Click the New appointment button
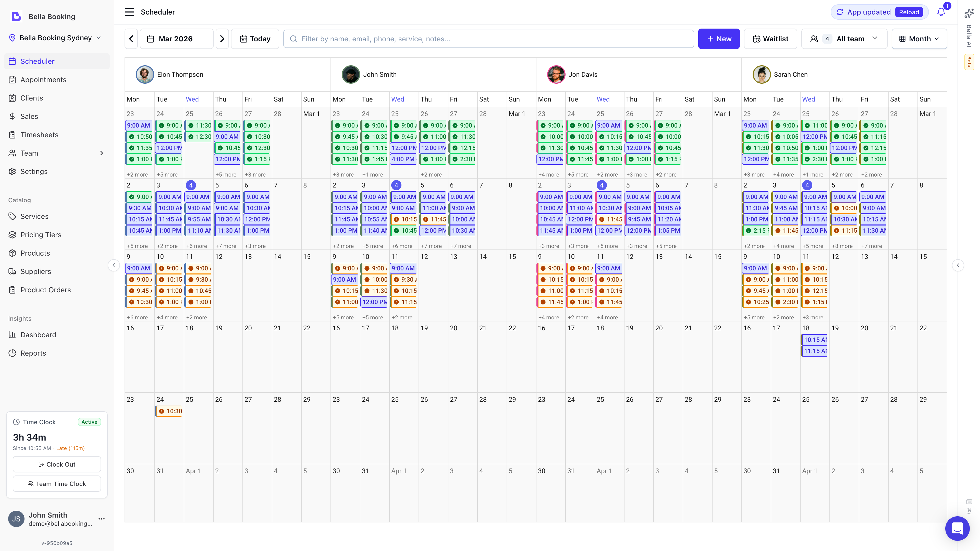Image resolution: width=980 pixels, height=551 pixels. (x=719, y=39)
